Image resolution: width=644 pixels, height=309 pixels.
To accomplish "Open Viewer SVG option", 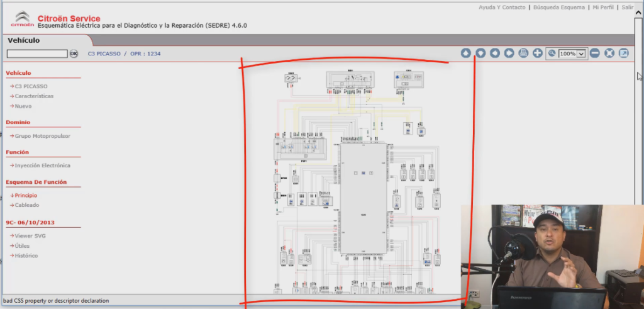I will (30, 236).
